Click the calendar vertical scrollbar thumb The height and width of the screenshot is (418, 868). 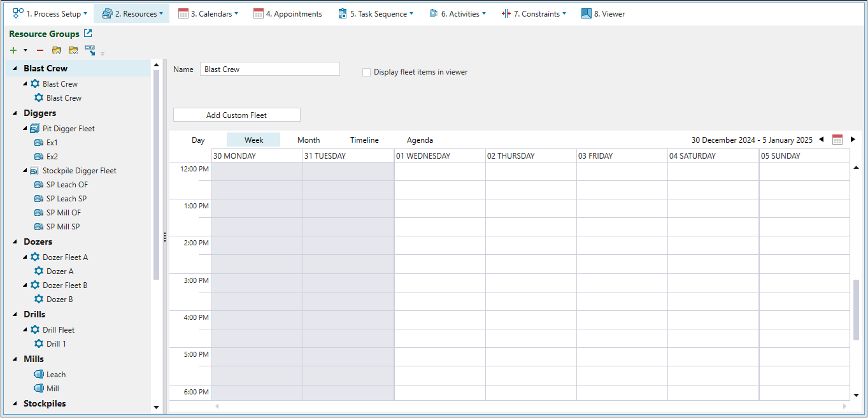click(856, 309)
